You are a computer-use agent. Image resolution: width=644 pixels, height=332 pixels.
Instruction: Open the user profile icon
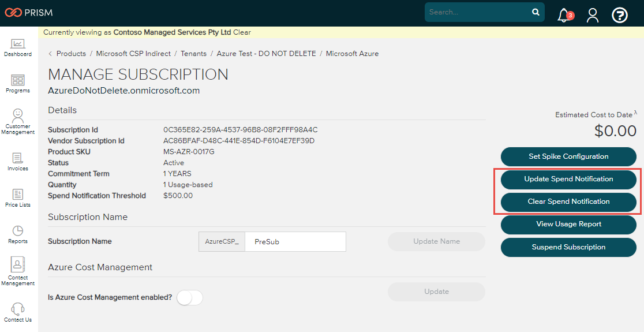(592, 15)
